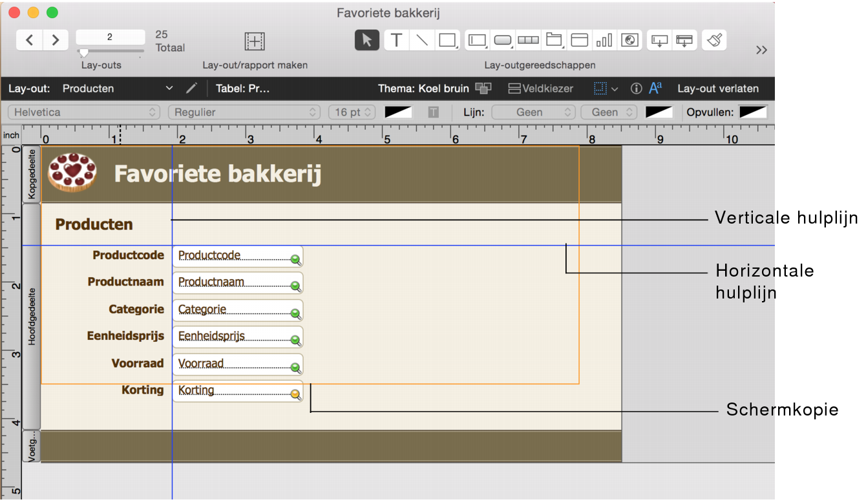The width and height of the screenshot is (866, 504).
Task: Select the Categorie field
Action: pyautogui.click(x=238, y=310)
